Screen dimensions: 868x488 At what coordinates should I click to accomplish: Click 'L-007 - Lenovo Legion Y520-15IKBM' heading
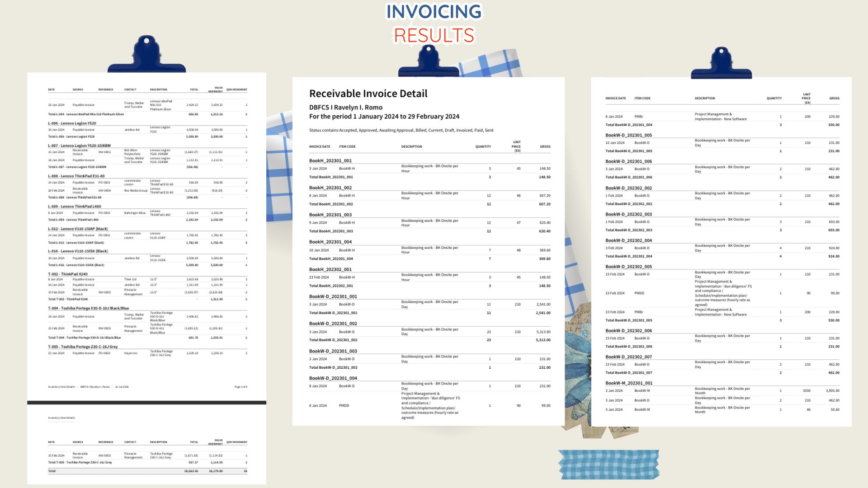[80, 146]
